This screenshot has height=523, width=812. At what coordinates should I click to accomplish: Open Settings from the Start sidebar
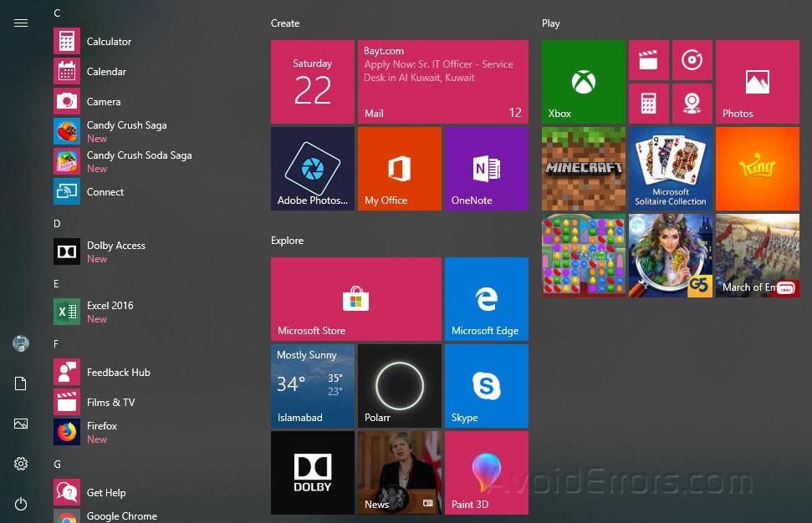20,464
